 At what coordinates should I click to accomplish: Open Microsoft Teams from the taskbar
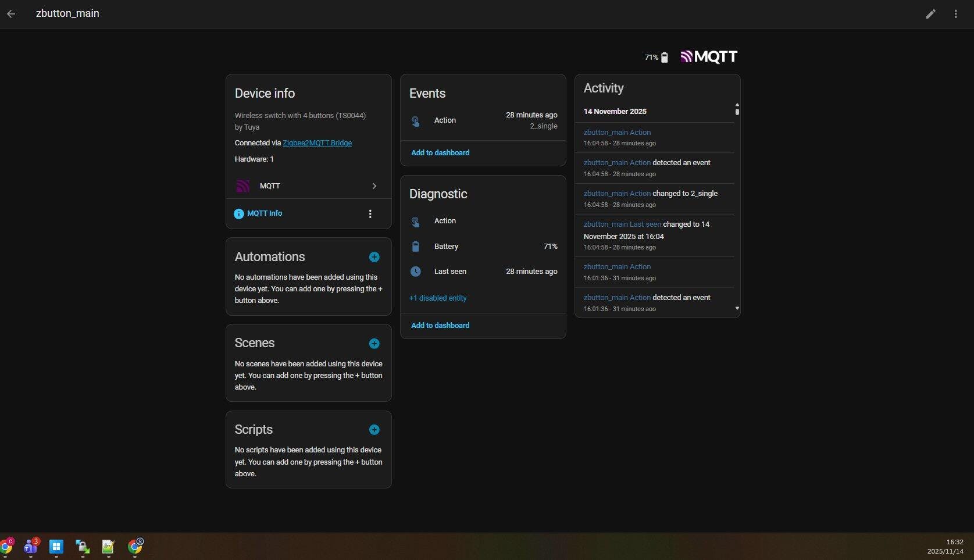tap(30, 547)
